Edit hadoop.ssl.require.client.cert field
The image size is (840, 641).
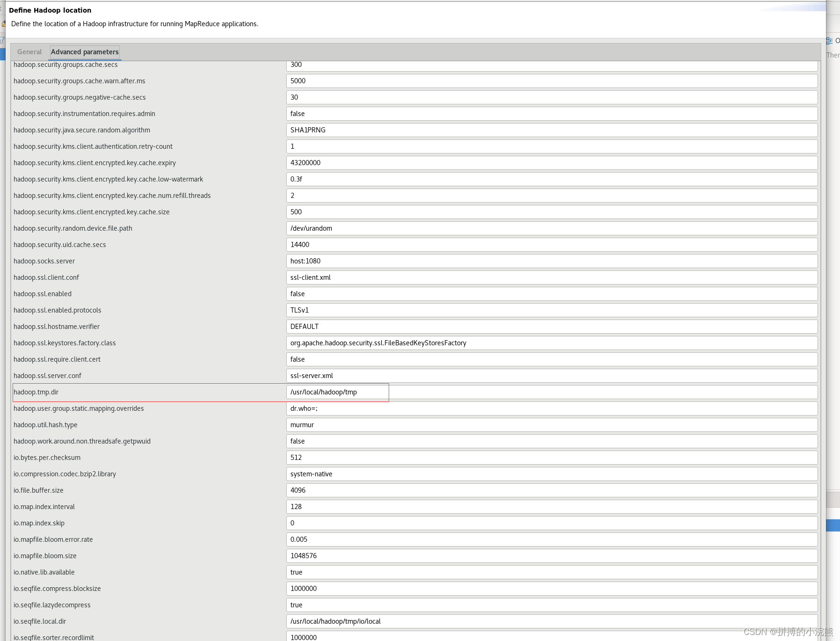click(552, 359)
